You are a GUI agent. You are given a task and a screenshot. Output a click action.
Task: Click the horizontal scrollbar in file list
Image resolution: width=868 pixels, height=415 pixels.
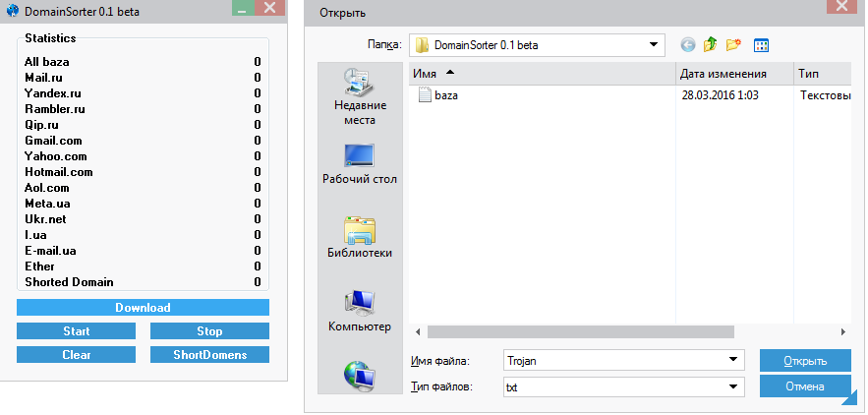point(580,331)
